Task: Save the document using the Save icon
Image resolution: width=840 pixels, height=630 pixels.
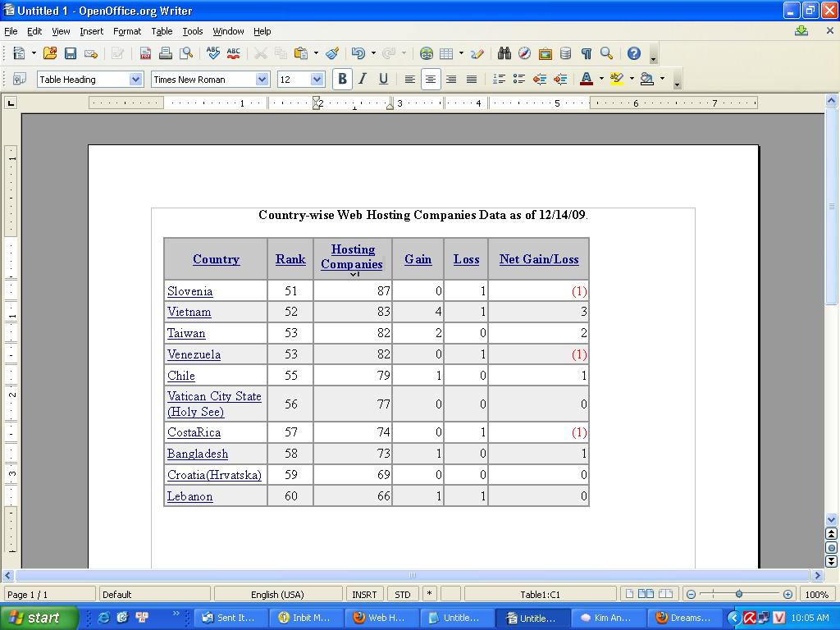Action: pyautogui.click(x=71, y=53)
